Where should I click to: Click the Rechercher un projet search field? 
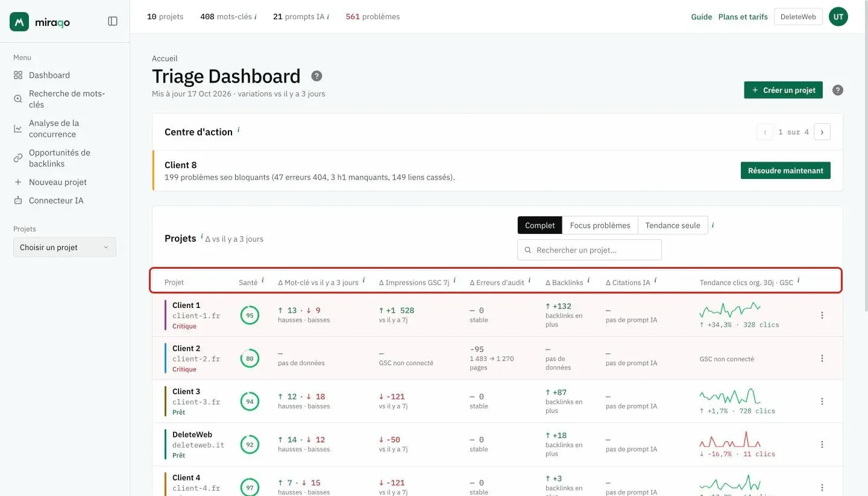click(590, 250)
